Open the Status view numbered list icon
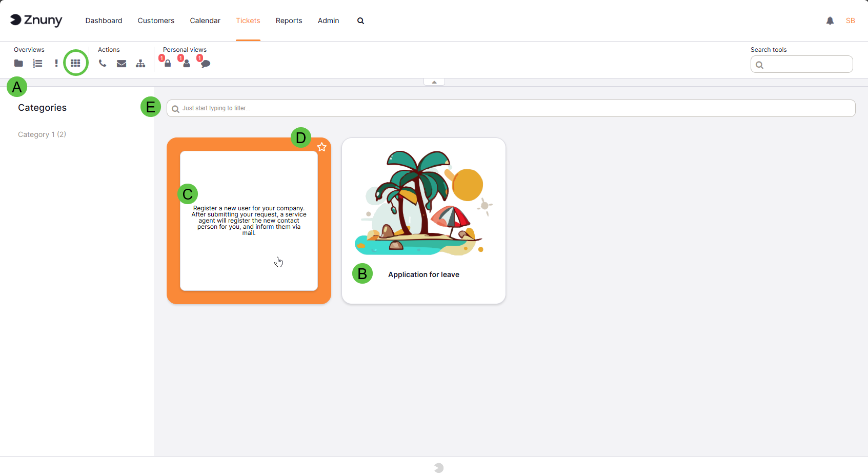868x475 pixels. point(37,63)
